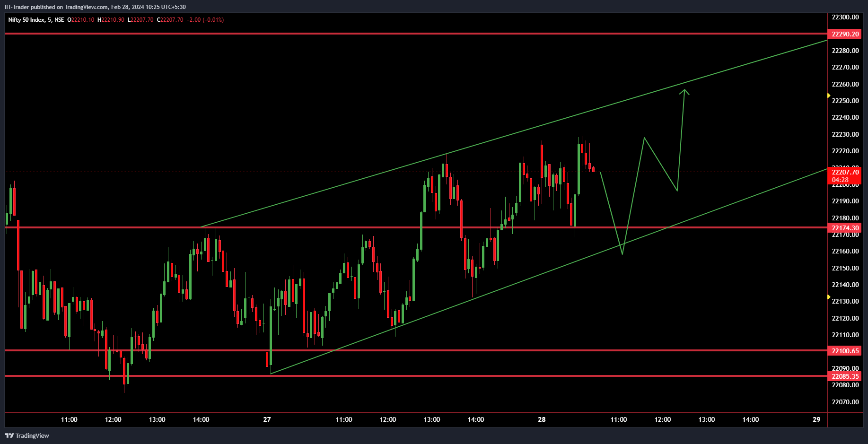Click the change value −2.00 (−0.01%)

[205, 20]
